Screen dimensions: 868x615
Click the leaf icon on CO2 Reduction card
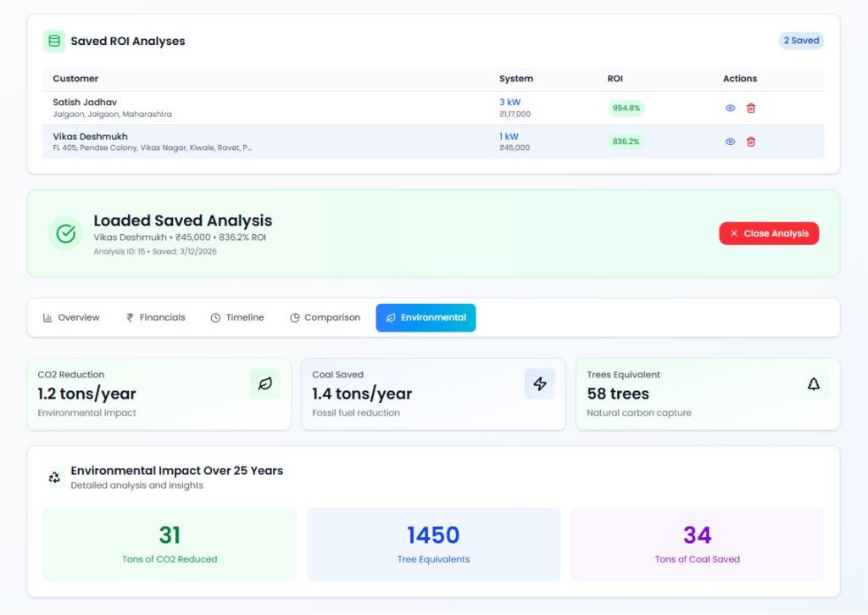point(265,384)
